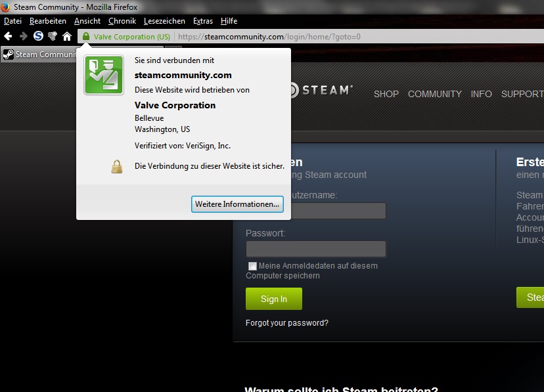Click the grey shield toolbar icon
Image resolution: width=544 pixels, height=392 pixels.
tap(53, 36)
